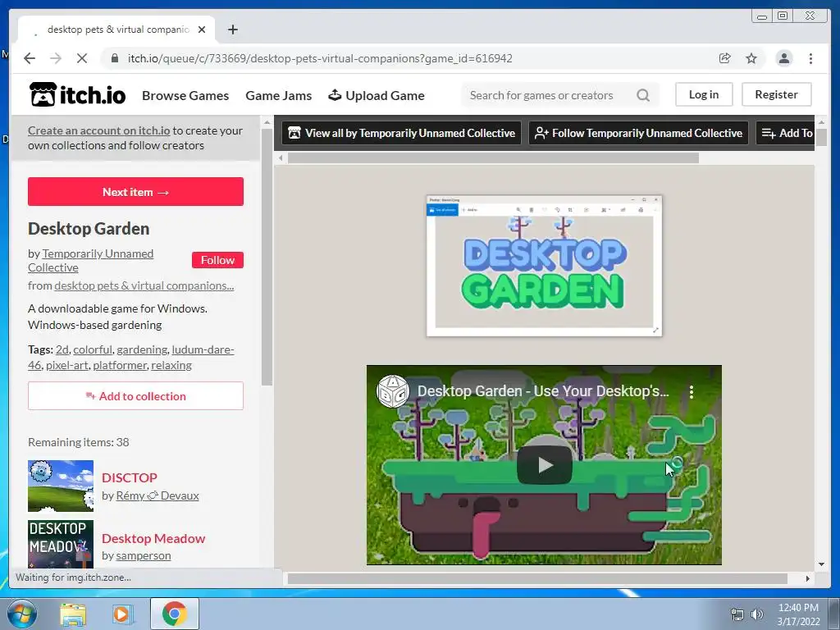Play the Desktop Garden YouTube video
840x630 pixels.
click(x=545, y=464)
